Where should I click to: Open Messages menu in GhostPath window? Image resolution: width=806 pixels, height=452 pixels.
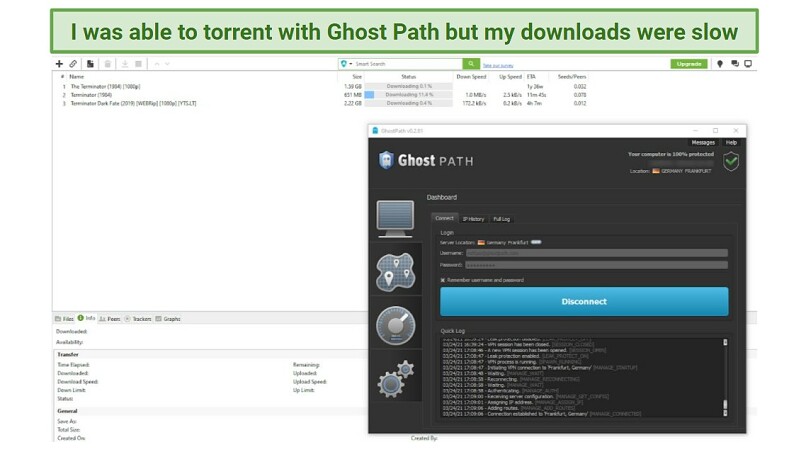coord(703,142)
